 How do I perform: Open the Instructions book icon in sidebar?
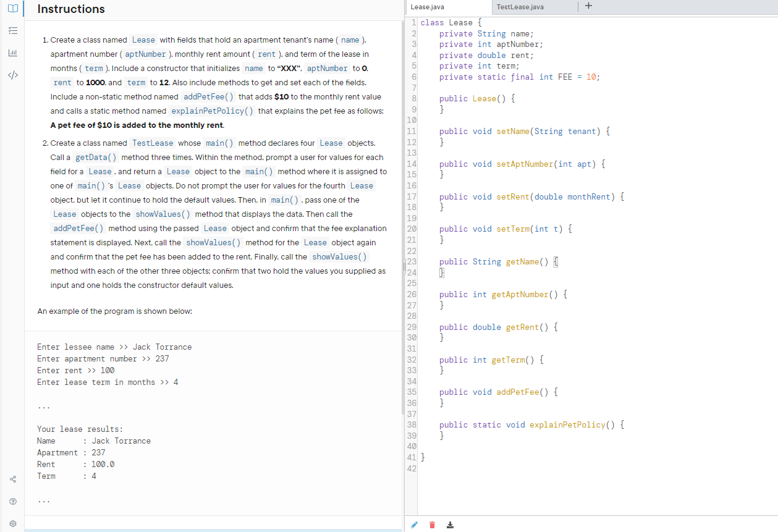coord(12,9)
